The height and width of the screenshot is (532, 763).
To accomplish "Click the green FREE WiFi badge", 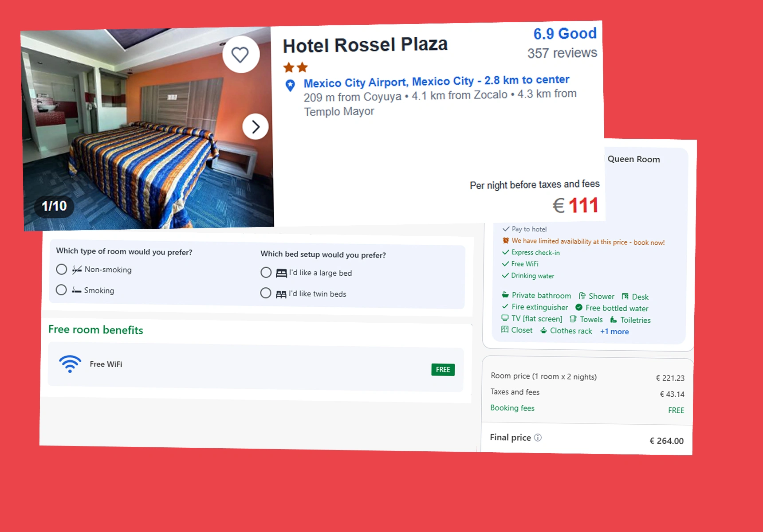I will (x=443, y=370).
